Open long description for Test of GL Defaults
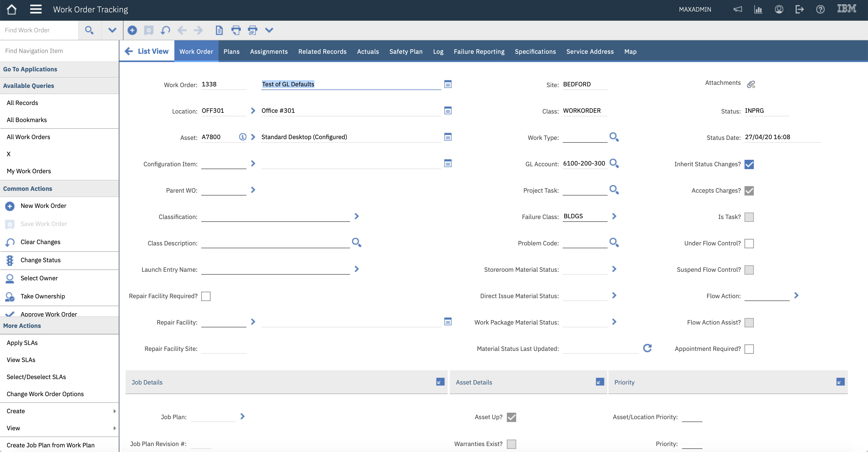 coord(448,84)
